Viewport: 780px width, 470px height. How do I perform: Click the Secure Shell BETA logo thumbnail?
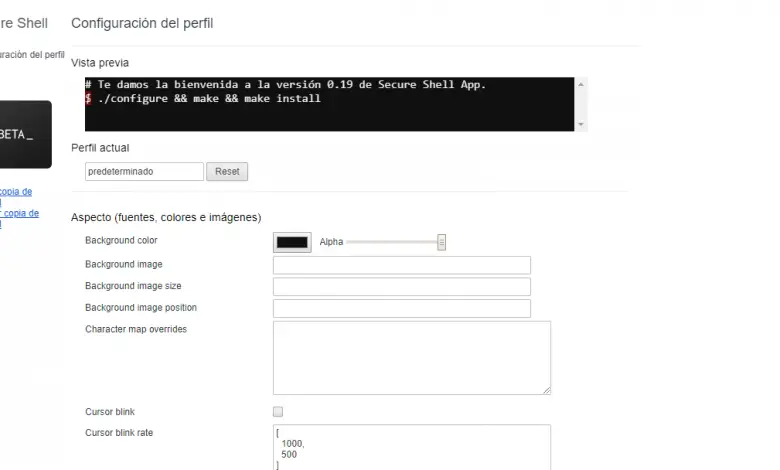pyautogui.click(x=25, y=134)
